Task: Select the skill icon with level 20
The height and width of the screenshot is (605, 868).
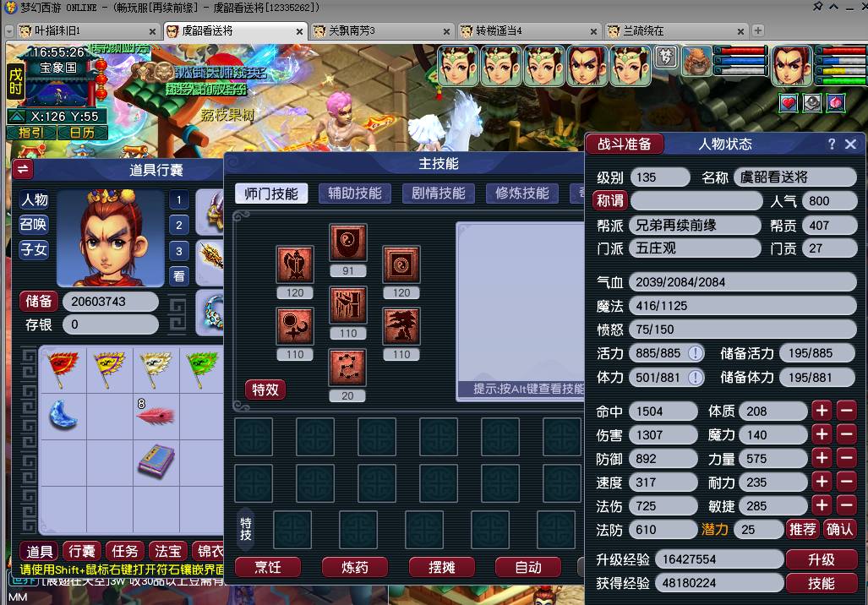Action: point(347,367)
